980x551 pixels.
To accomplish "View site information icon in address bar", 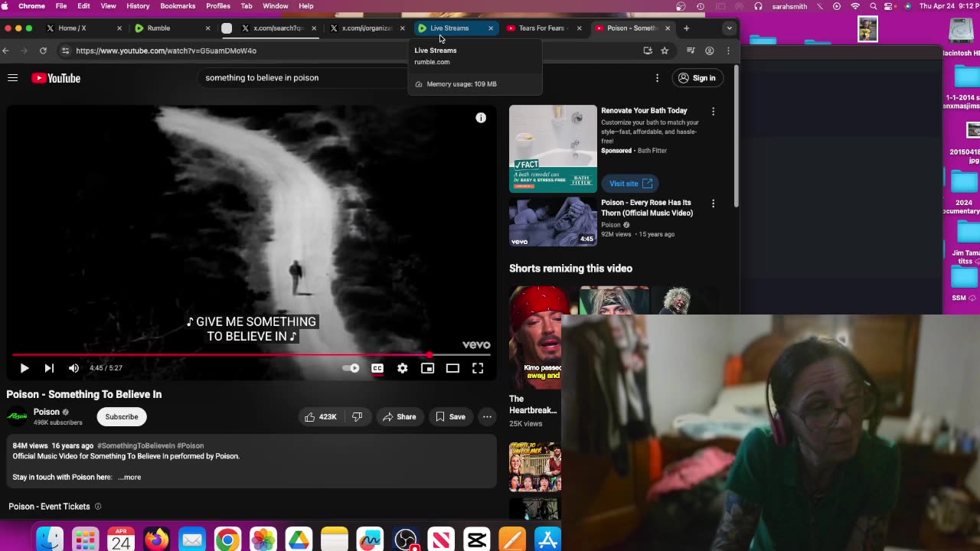I will point(66,51).
